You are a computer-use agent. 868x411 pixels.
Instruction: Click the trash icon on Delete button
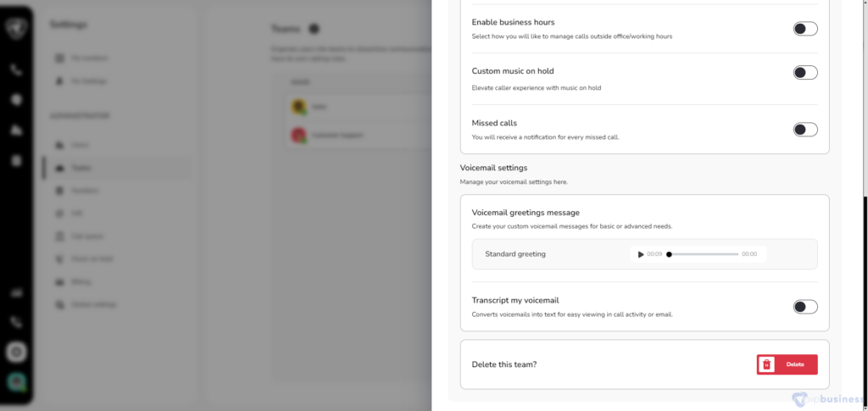tap(766, 364)
